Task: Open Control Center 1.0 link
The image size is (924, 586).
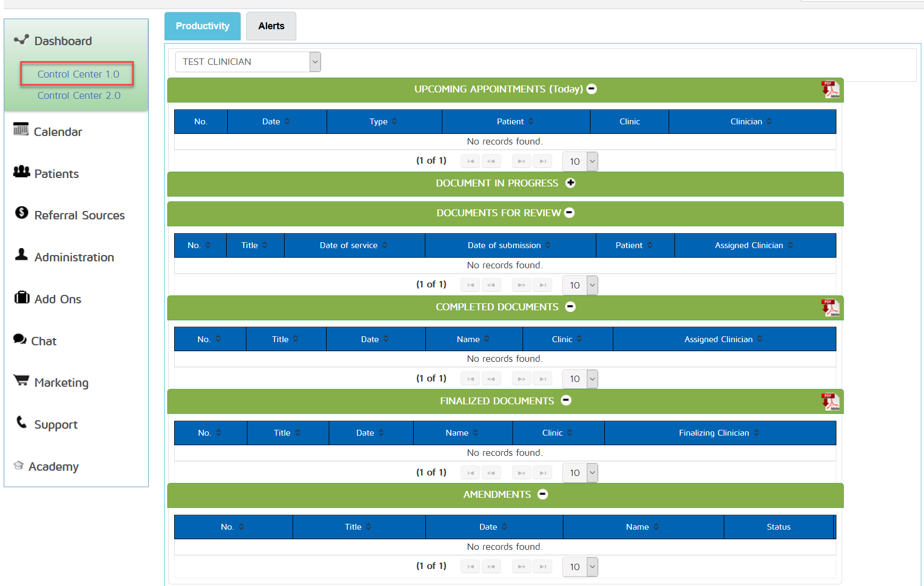Action: (x=78, y=74)
